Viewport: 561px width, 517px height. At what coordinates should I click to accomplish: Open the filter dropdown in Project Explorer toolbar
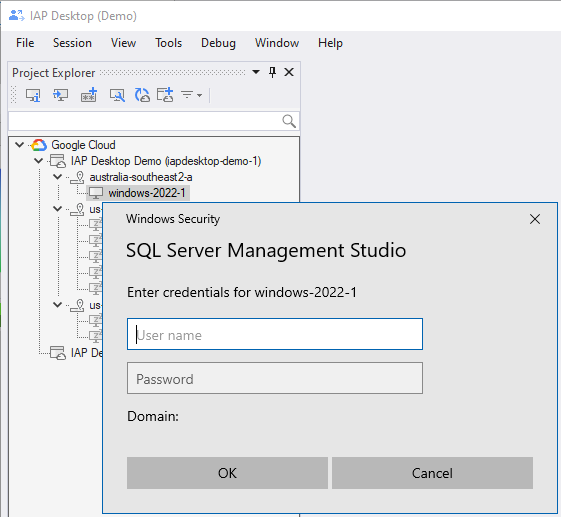pyautogui.click(x=191, y=95)
